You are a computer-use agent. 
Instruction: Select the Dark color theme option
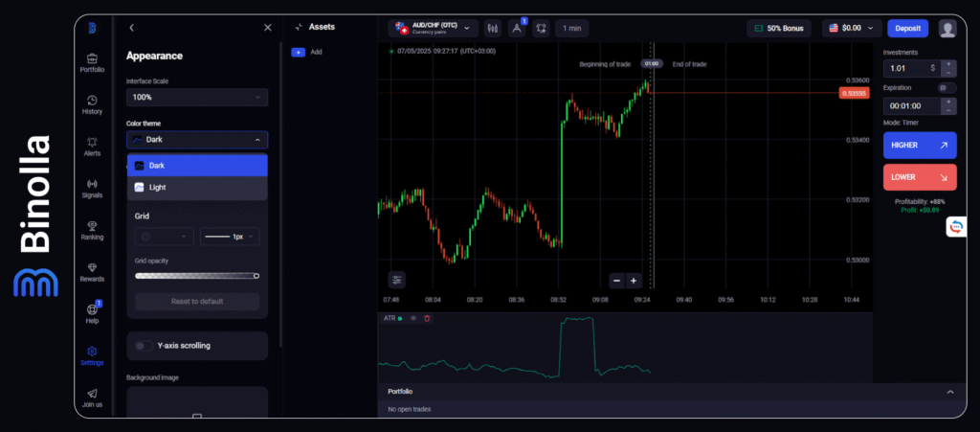pos(197,166)
